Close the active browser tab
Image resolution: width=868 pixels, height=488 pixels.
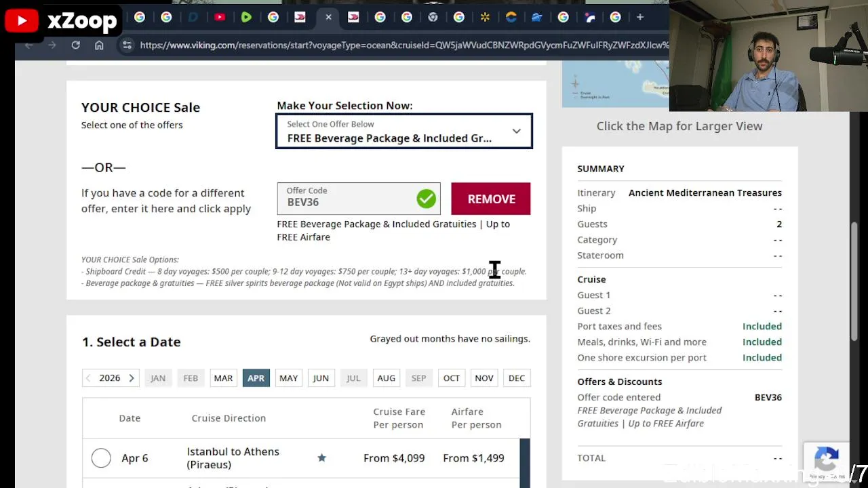328,18
